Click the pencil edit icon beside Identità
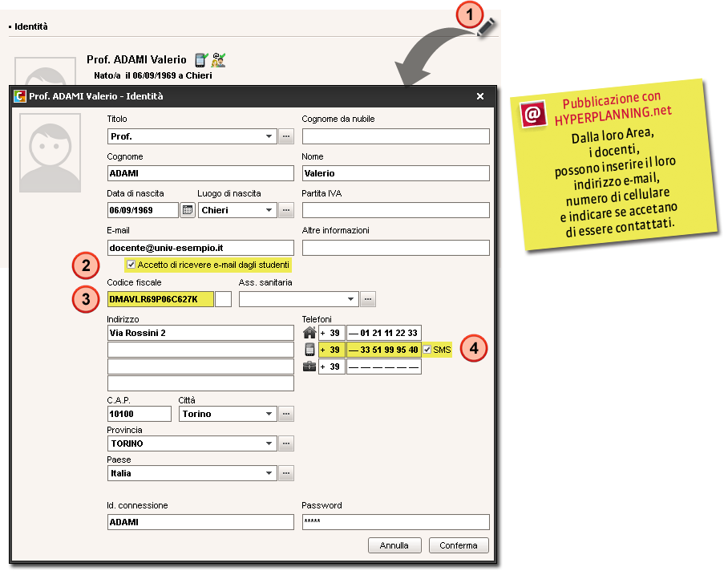The height and width of the screenshot is (575, 728). 486,27
